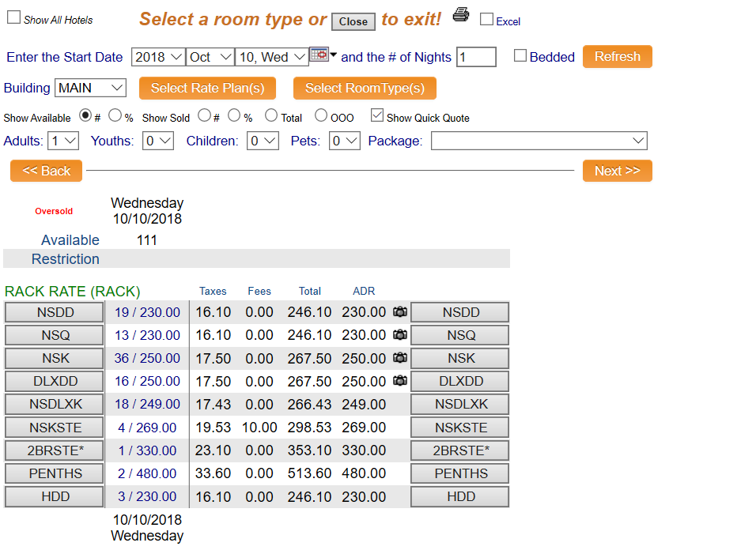Click camera icon in NSDD row
This screenshot has height=554, width=756.
coord(400,312)
